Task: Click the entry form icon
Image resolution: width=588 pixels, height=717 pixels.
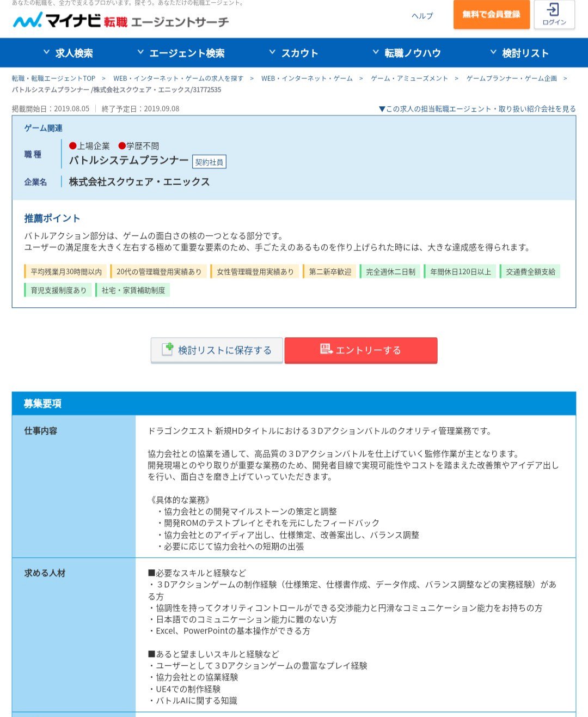Action: [326, 349]
